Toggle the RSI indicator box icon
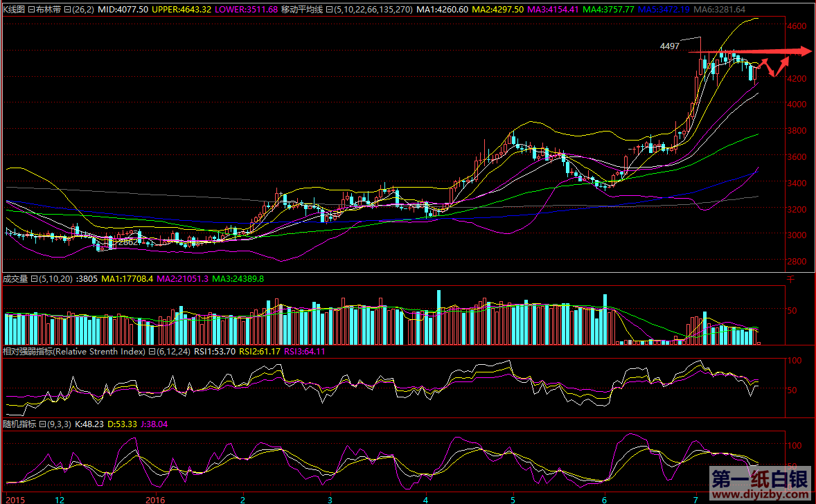 click(x=152, y=352)
